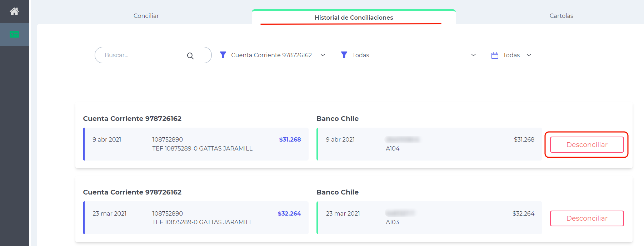Focus the Buscar search field
Image resolution: width=644 pixels, height=246 pixels.
click(153, 55)
